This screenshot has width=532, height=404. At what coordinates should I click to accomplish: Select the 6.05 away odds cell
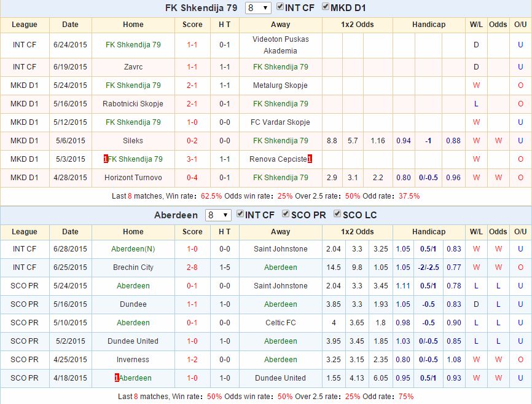(381, 378)
